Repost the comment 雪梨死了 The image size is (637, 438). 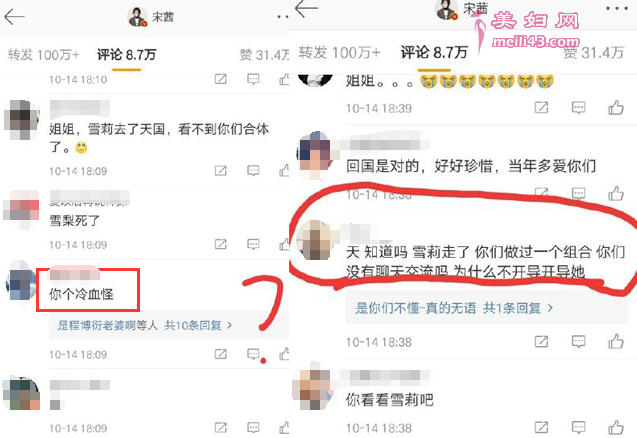(221, 244)
